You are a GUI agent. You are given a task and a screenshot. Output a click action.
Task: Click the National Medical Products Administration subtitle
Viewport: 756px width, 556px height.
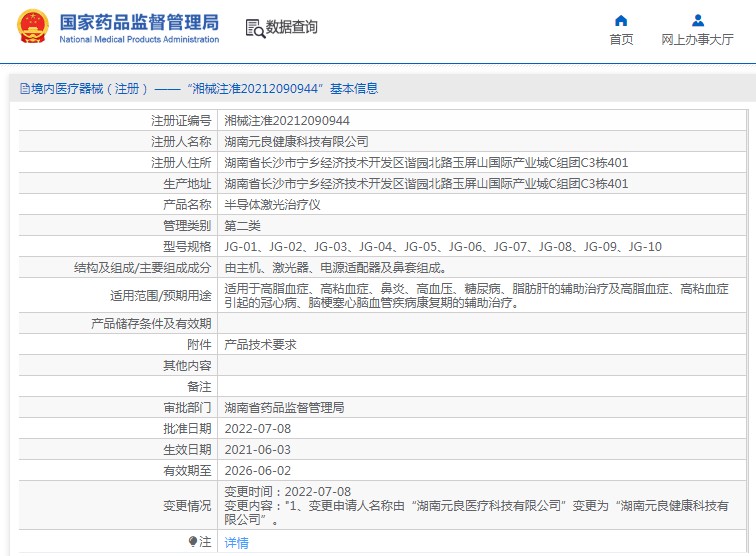[139, 40]
